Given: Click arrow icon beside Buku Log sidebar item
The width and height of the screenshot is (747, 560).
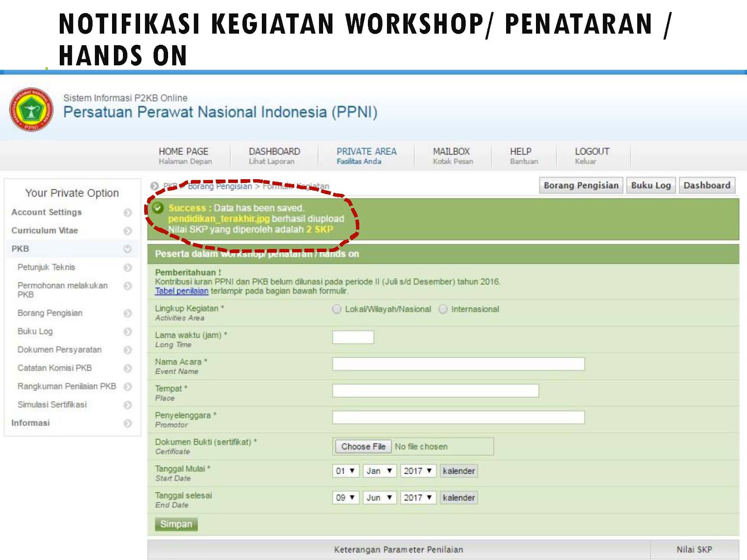Looking at the screenshot, I should click(127, 332).
